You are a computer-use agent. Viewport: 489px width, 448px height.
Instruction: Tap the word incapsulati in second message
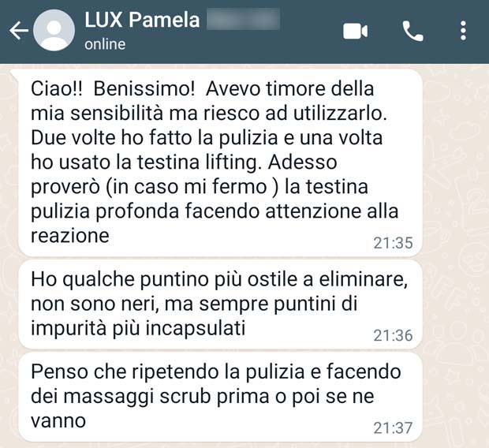tap(196, 329)
